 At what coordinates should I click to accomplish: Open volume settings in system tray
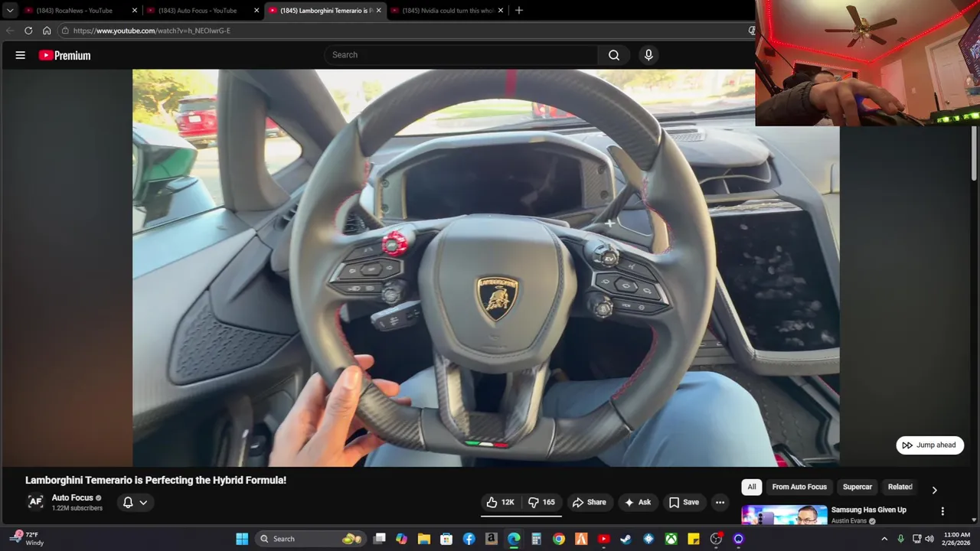click(929, 539)
